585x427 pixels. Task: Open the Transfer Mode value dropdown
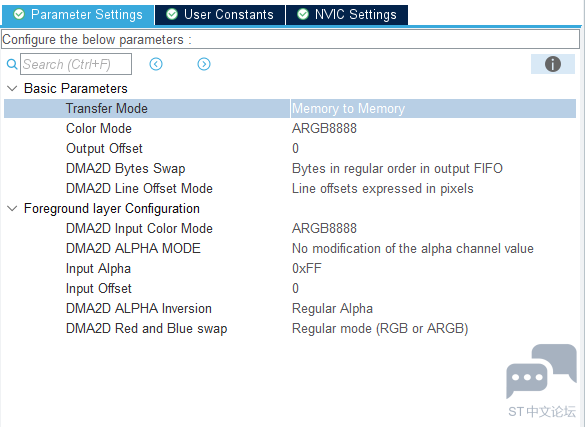433,109
